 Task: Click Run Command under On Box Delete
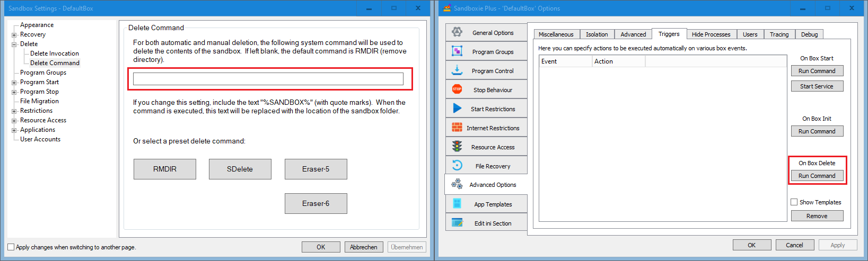point(817,176)
